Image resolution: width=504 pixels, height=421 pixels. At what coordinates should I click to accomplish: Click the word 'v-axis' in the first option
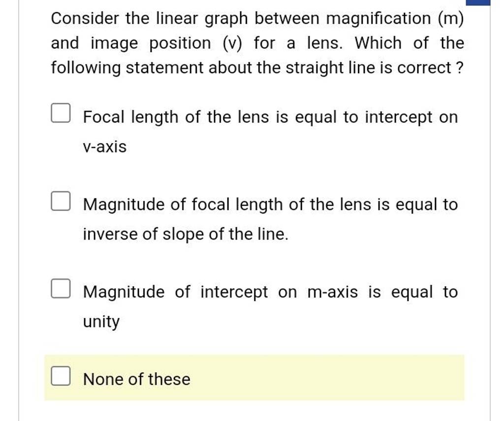pos(104,146)
